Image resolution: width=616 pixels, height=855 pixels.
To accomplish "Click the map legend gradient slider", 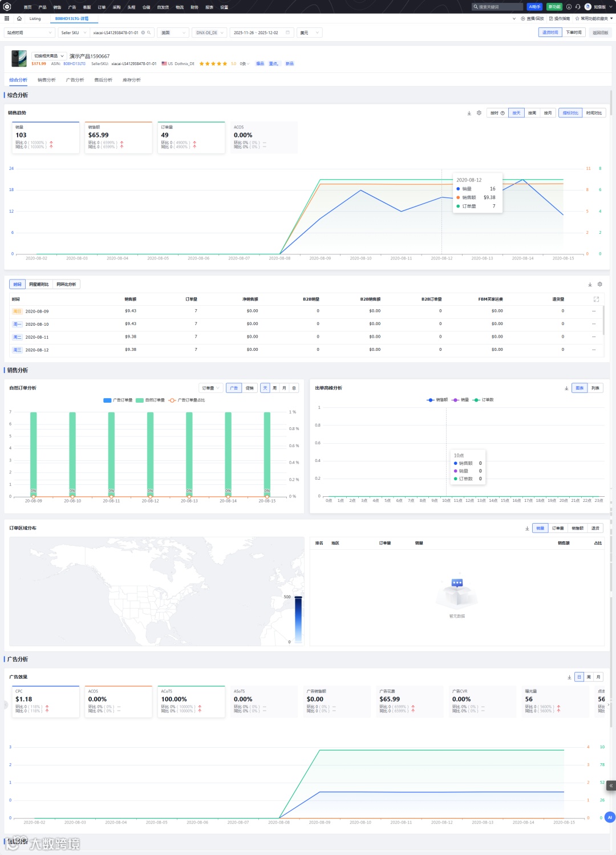I will click(298, 619).
